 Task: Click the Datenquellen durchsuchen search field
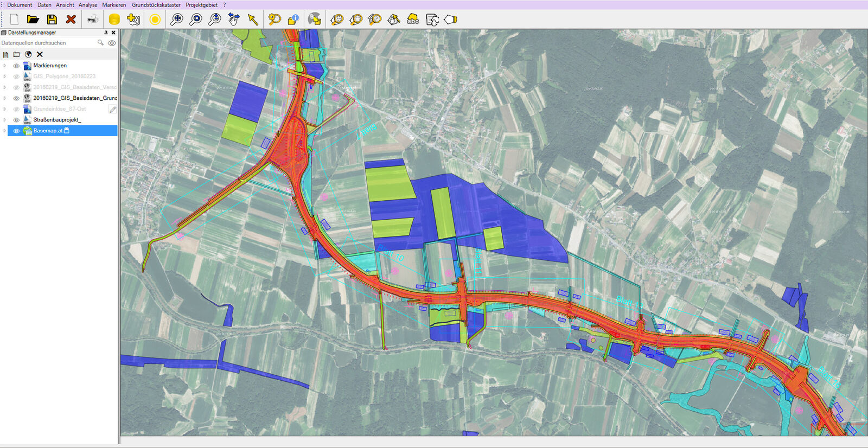coord(48,43)
